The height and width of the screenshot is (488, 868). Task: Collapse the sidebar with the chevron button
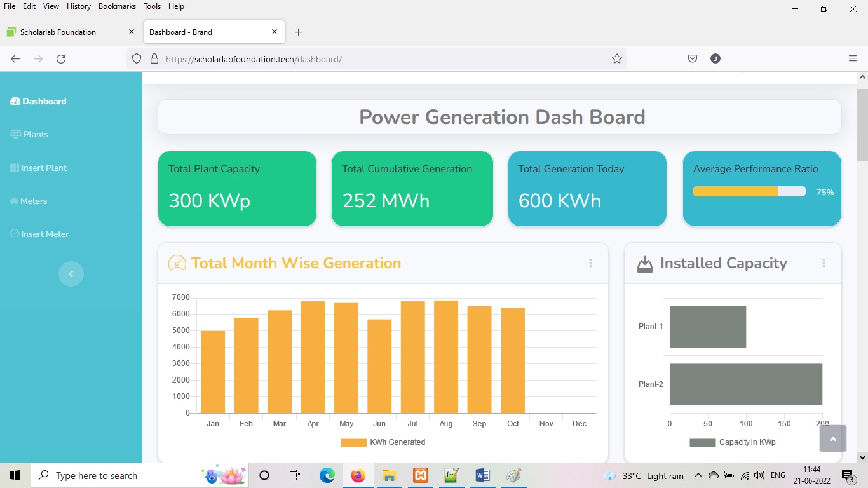click(71, 274)
